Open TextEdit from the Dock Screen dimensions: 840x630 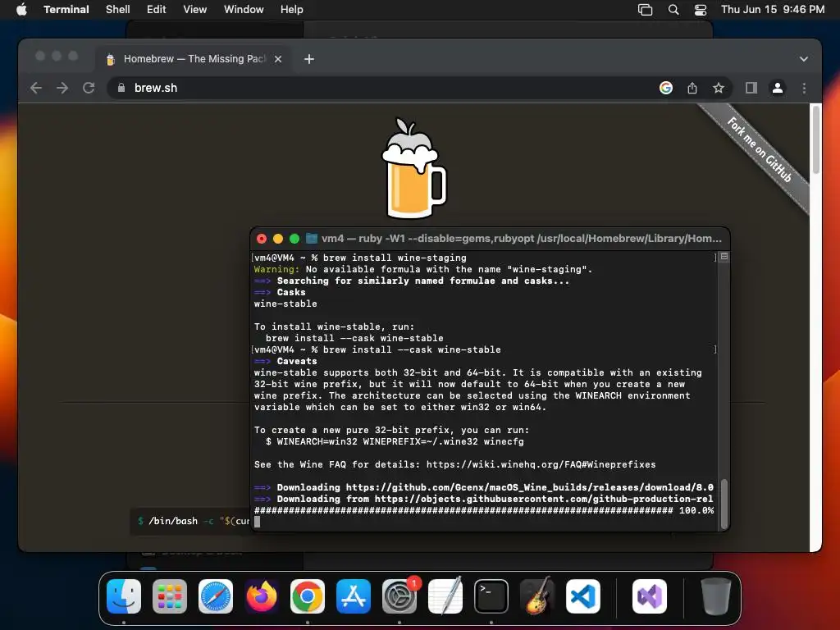click(445, 596)
